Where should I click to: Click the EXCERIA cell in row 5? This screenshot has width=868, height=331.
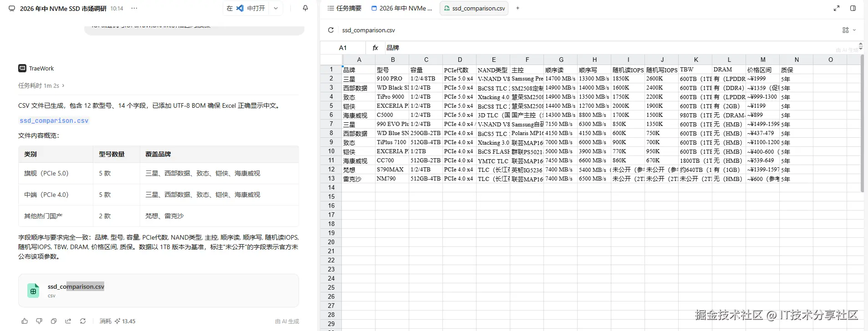392,106
